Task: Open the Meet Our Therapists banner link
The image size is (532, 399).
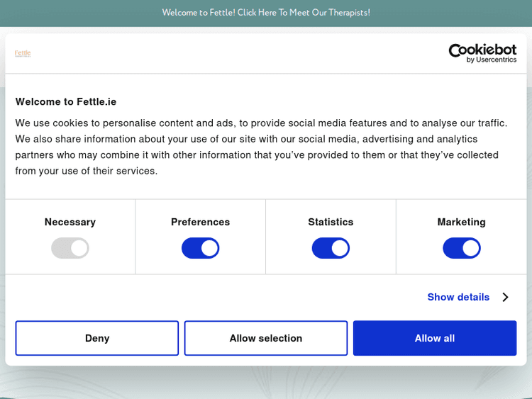Action: [x=266, y=13]
